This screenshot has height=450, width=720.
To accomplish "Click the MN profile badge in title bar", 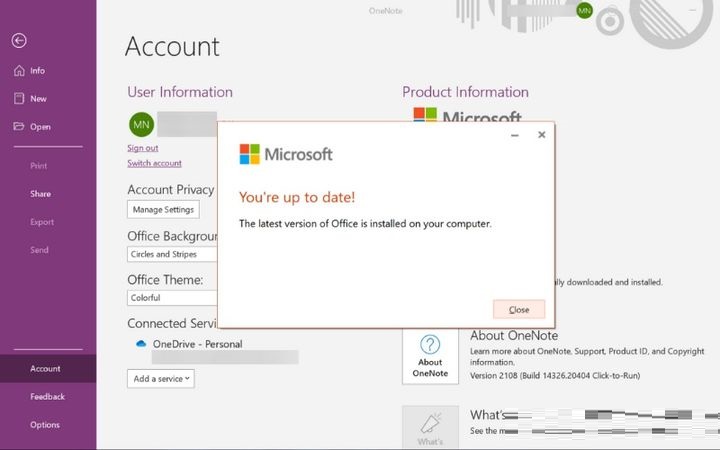I will tap(585, 11).
